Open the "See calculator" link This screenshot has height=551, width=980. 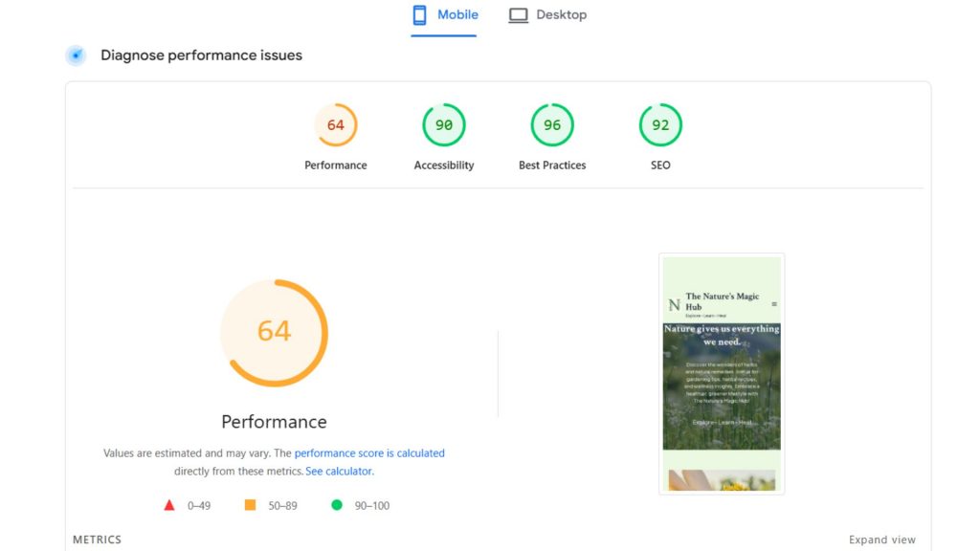click(x=339, y=472)
